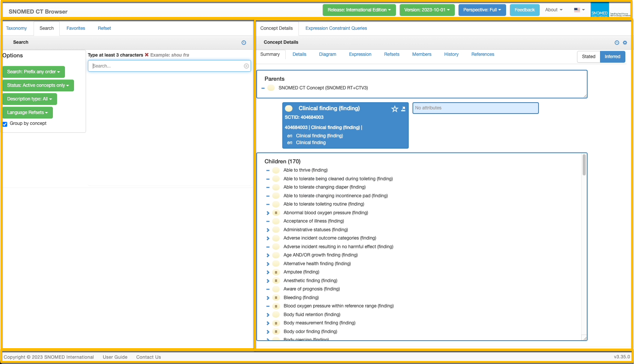The image size is (634, 364).
Task: Switch to Diagram tab
Action: [328, 54]
